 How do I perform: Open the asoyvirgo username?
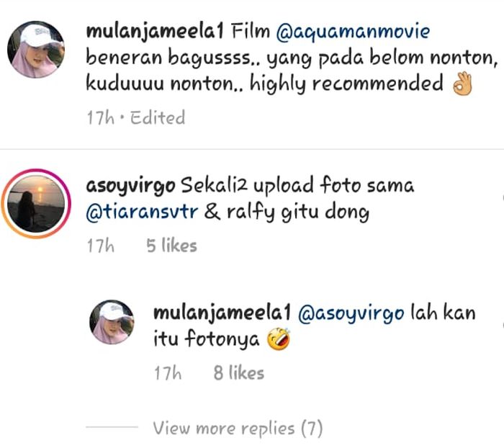click(x=131, y=187)
